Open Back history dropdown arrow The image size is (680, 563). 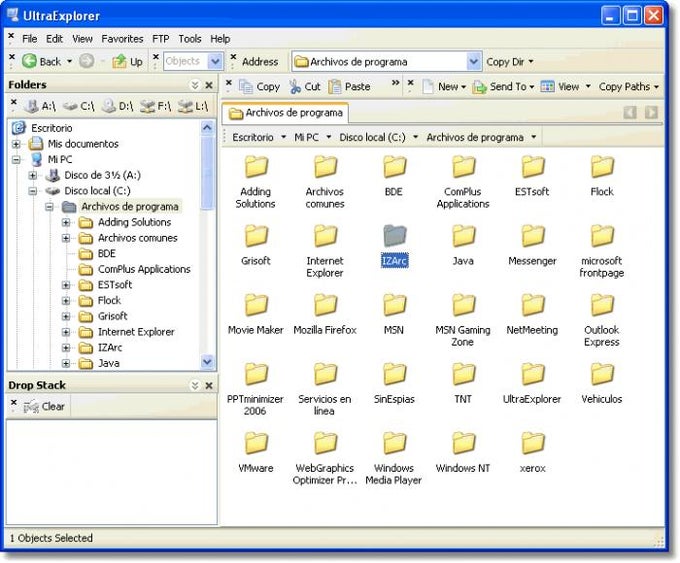(69, 62)
